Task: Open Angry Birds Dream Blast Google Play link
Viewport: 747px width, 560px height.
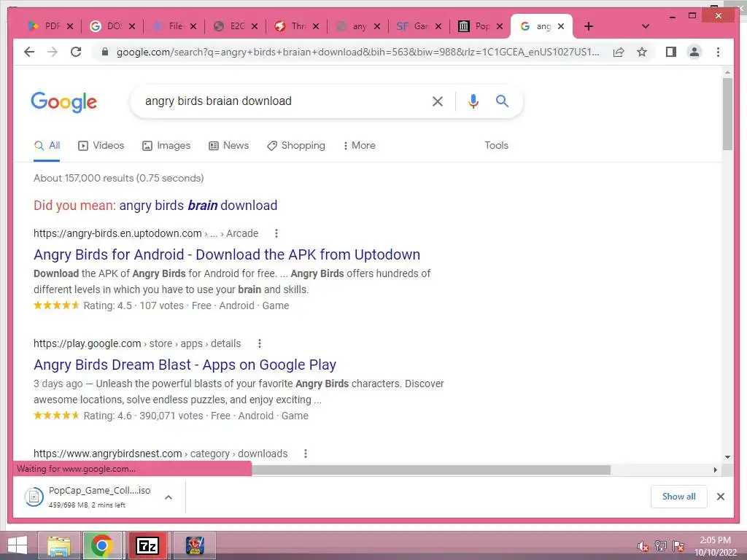Action: click(185, 365)
